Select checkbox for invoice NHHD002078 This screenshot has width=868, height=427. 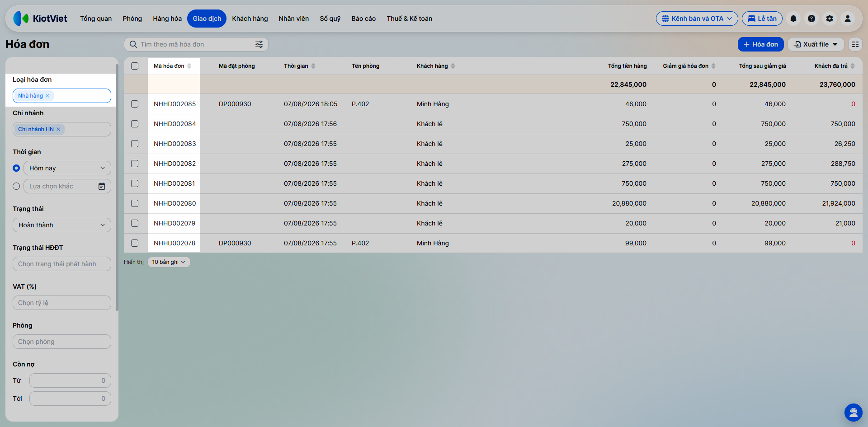135,243
